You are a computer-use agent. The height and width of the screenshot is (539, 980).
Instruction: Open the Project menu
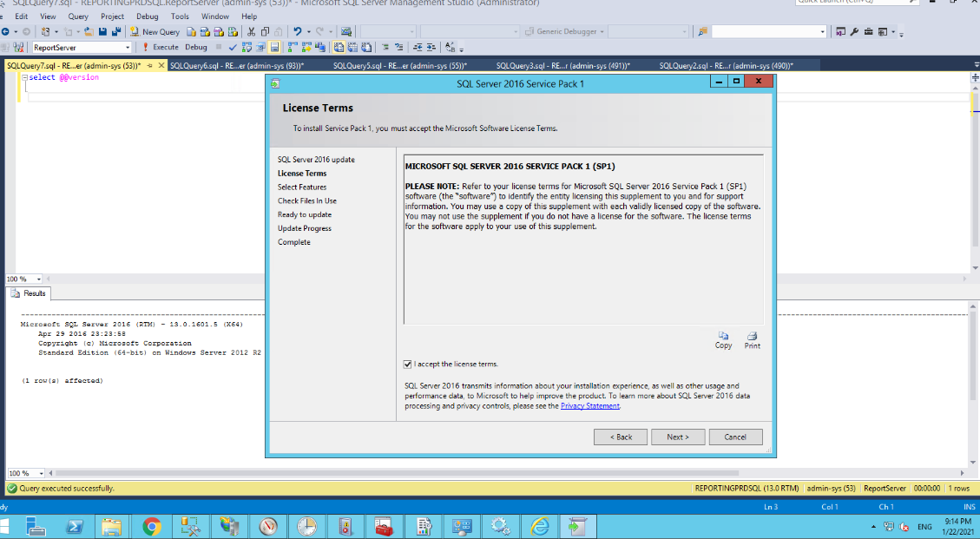tap(113, 16)
